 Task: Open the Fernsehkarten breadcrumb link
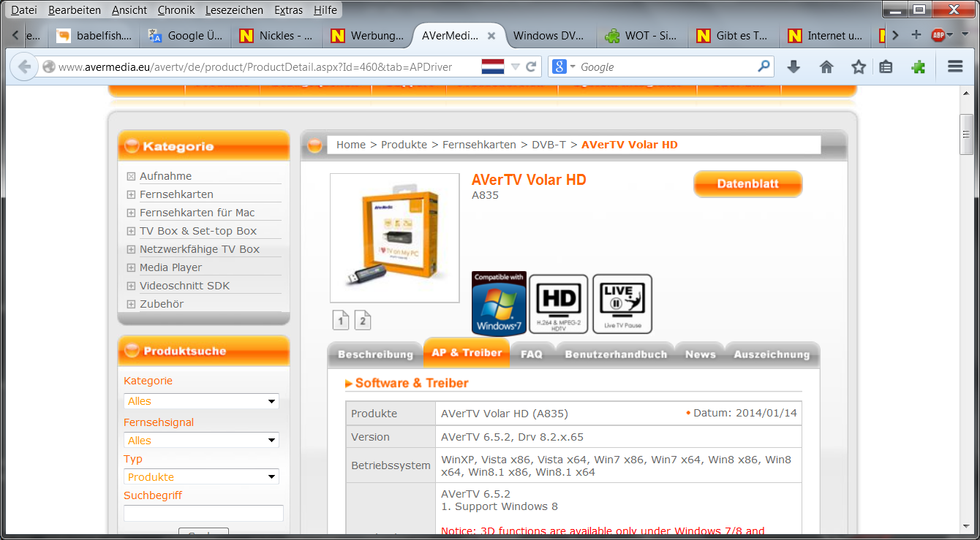pos(479,145)
